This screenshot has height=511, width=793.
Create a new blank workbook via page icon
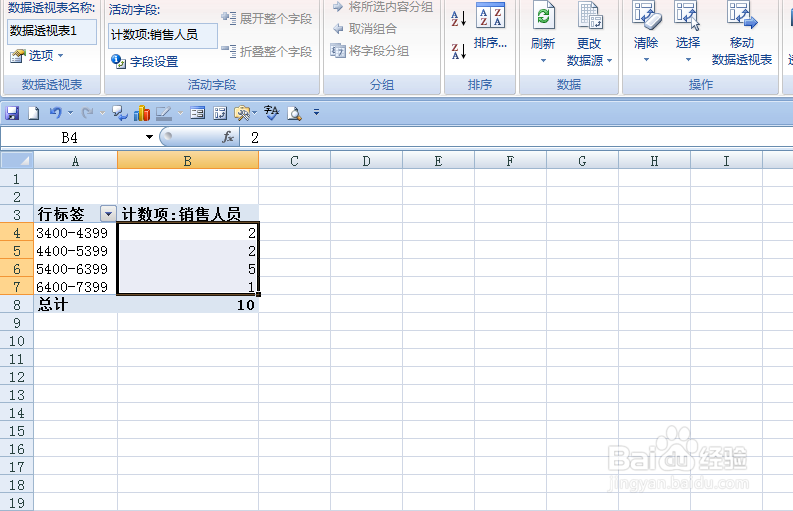coord(33,113)
